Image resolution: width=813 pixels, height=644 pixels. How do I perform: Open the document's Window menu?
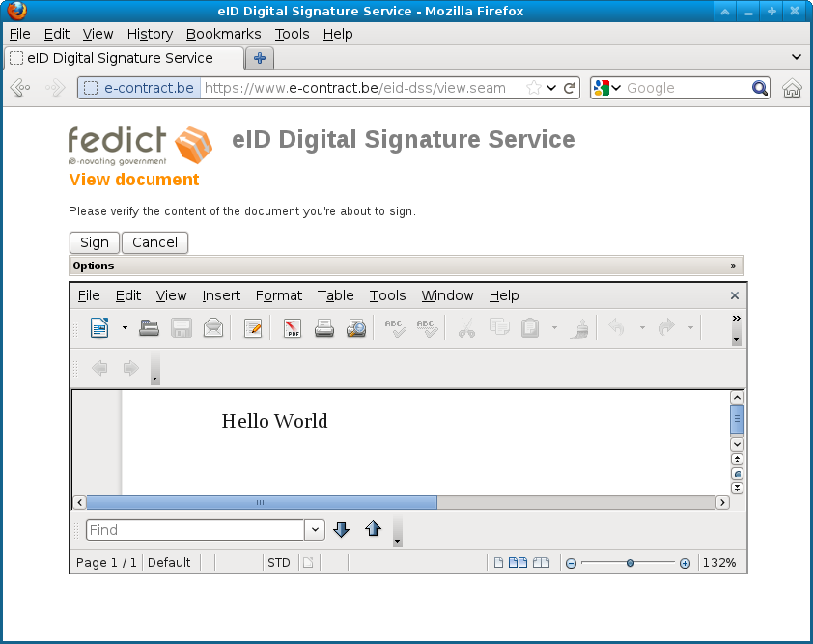pyautogui.click(x=447, y=295)
